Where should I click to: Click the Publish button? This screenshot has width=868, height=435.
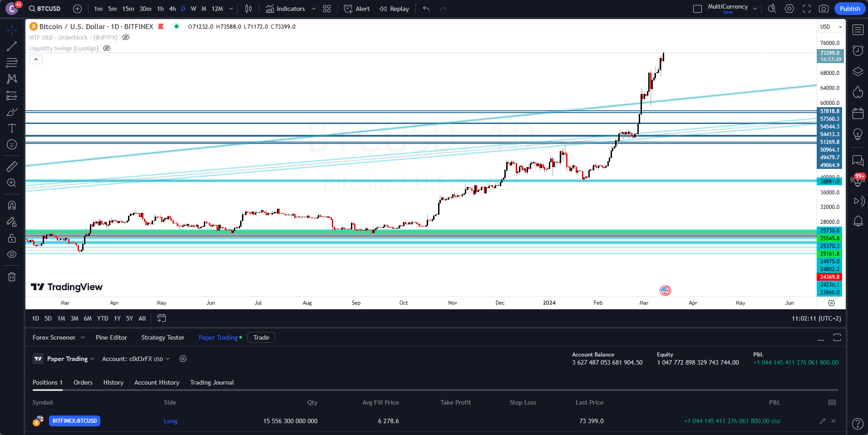pyautogui.click(x=850, y=9)
